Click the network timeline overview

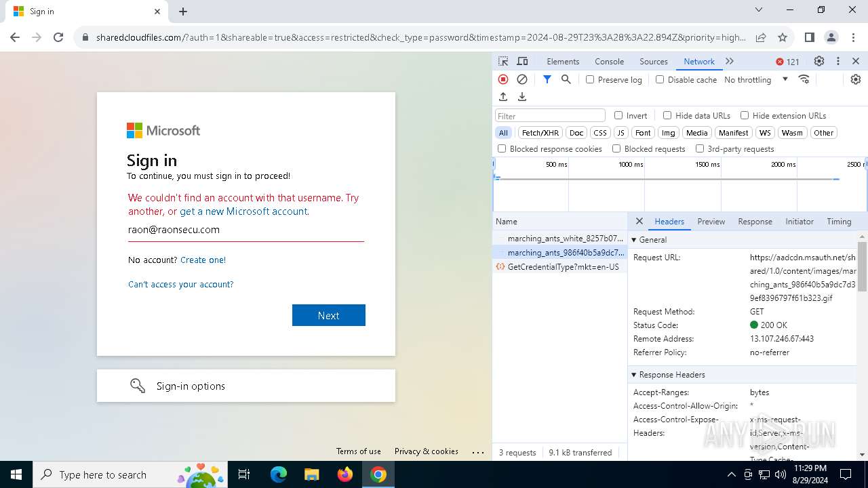(680, 184)
